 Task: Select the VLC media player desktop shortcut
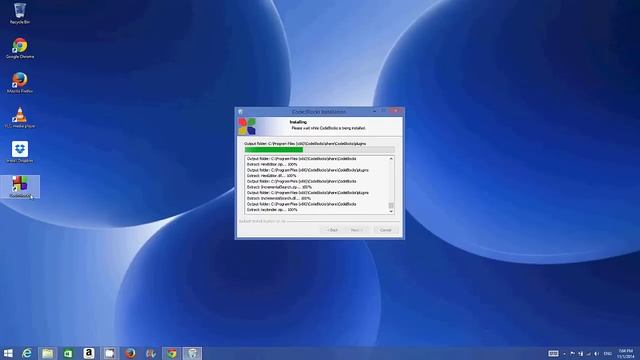pos(20,118)
